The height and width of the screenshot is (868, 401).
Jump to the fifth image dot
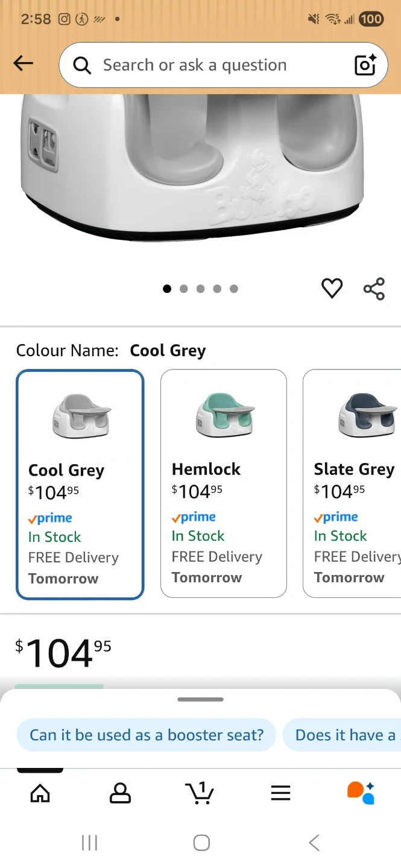click(234, 289)
